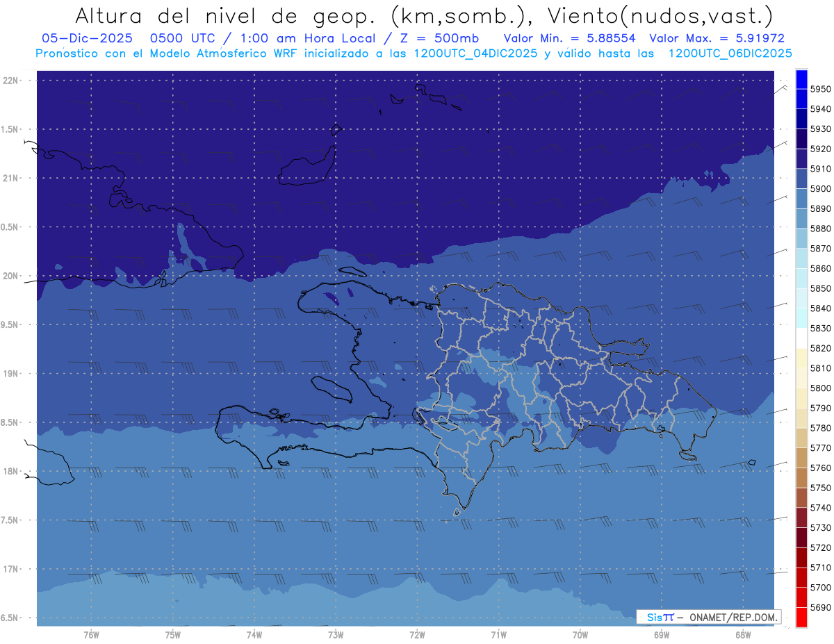This screenshot has width=834, height=644.
Task: Click the '18N' latitude label
Action: 10,471
